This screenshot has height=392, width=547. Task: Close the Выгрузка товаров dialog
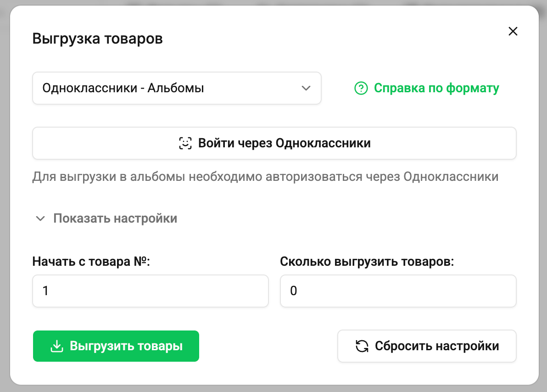coord(513,31)
